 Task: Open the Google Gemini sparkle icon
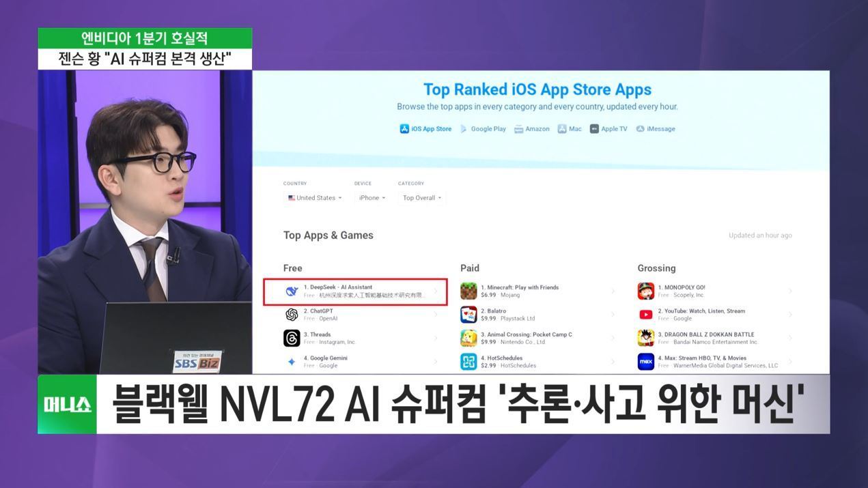pos(292,362)
